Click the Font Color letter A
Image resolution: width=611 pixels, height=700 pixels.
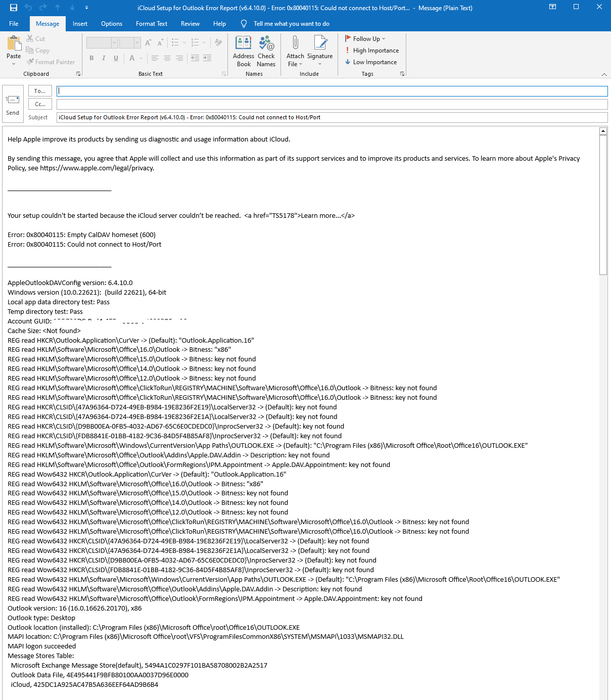pos(132,58)
